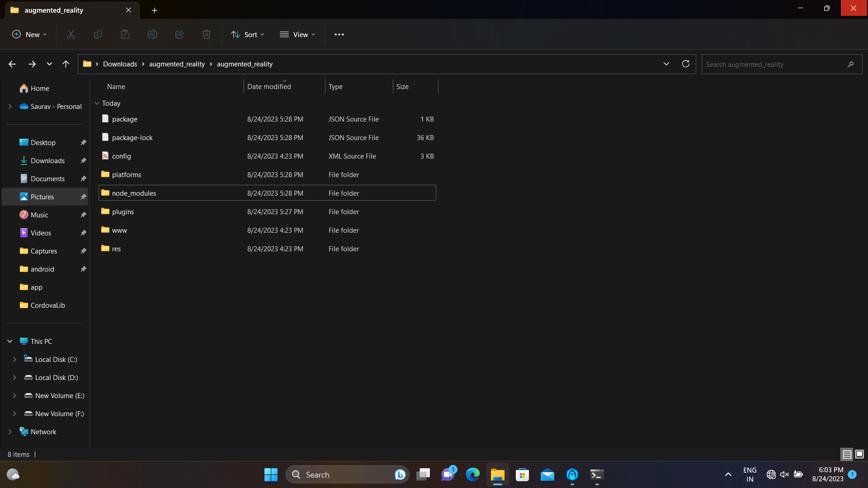Expand Local Disk (D:) node
This screenshot has width=868, height=488.
click(x=14, y=377)
